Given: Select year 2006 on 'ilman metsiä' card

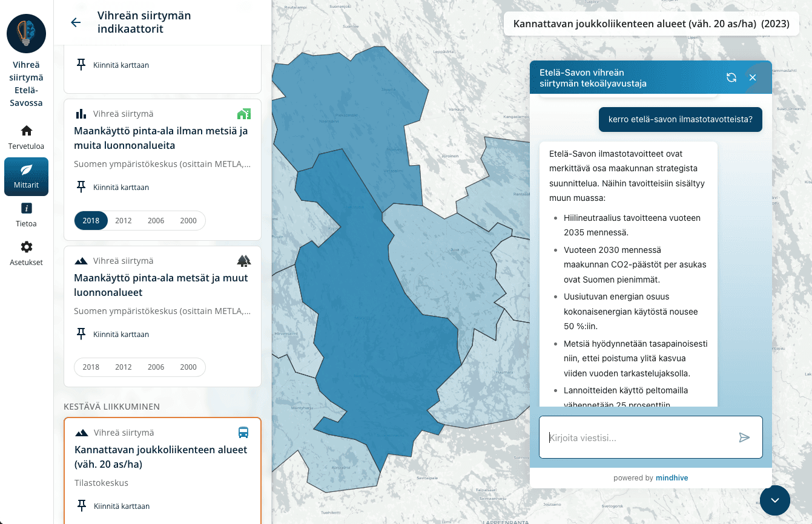Looking at the screenshot, I should pyautogui.click(x=156, y=221).
